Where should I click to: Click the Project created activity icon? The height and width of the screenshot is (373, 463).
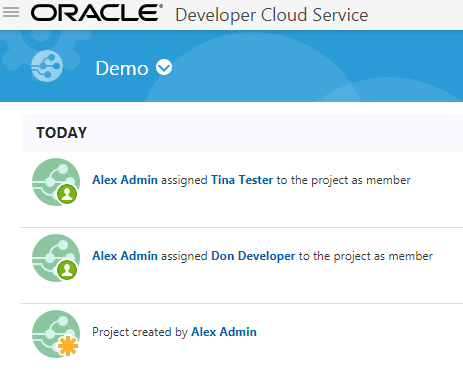pyautogui.click(x=56, y=334)
